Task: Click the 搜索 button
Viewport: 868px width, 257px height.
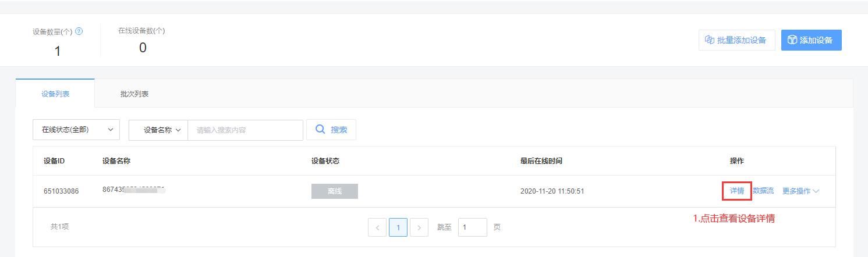Action: (x=331, y=130)
